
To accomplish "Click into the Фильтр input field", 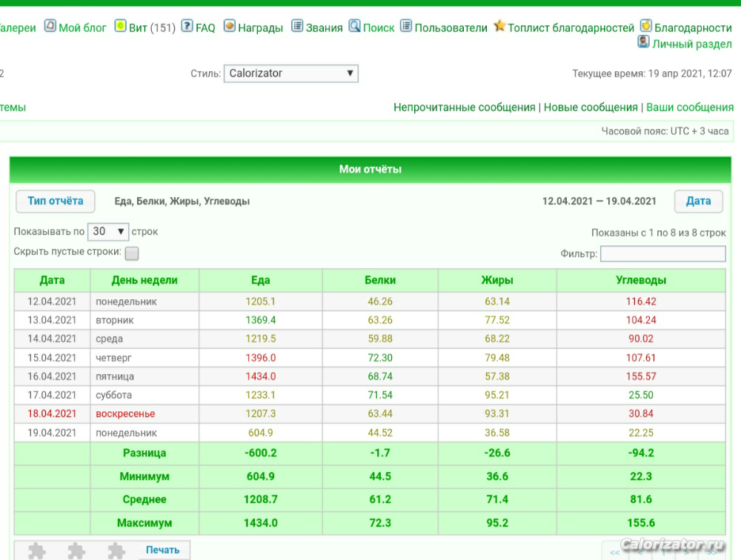I will click(662, 254).
